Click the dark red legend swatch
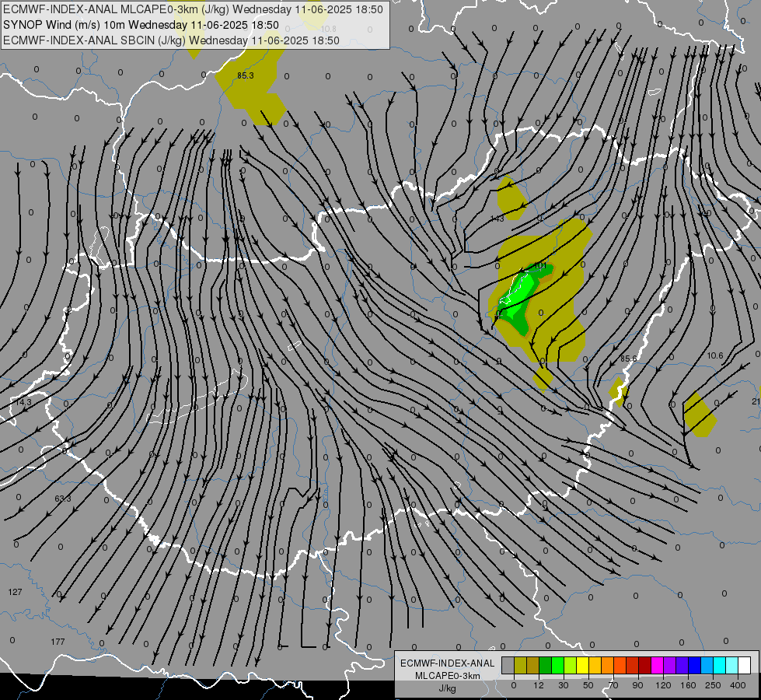Screen dimensions: 761x700 (x=645, y=665)
